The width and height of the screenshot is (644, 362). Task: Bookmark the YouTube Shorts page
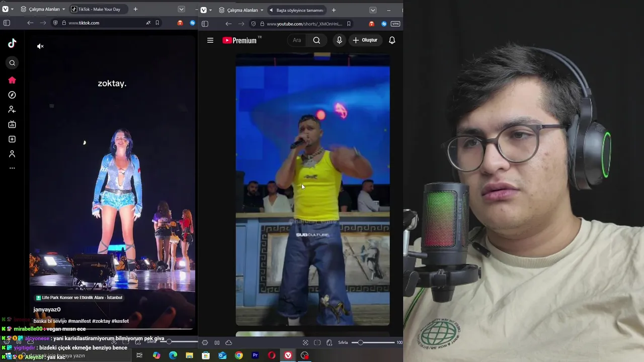pyautogui.click(x=349, y=24)
